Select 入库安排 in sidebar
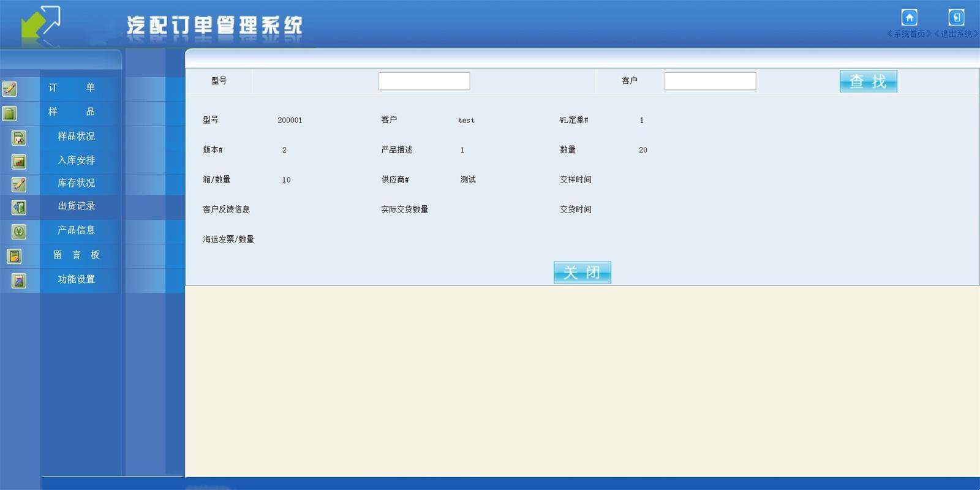Screen dimensions: 980x490 pyautogui.click(x=76, y=160)
